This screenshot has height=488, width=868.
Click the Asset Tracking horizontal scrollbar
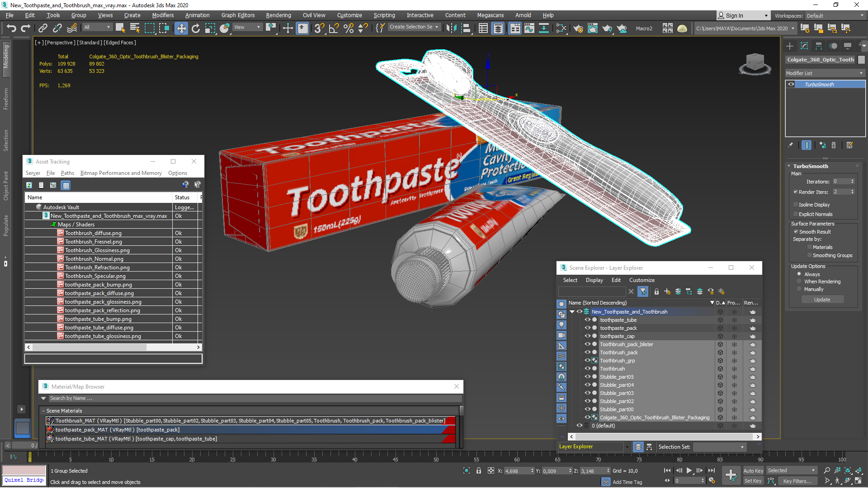(90, 347)
